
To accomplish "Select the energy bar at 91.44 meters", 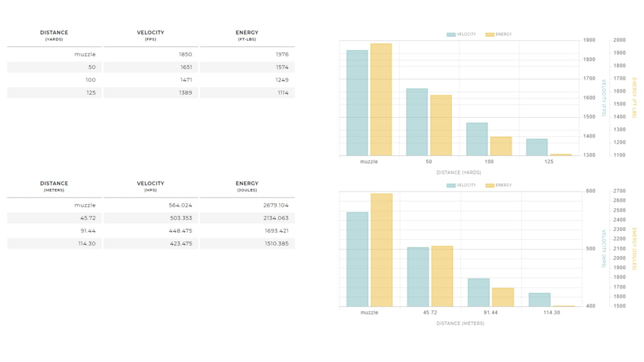I will pyautogui.click(x=503, y=297).
